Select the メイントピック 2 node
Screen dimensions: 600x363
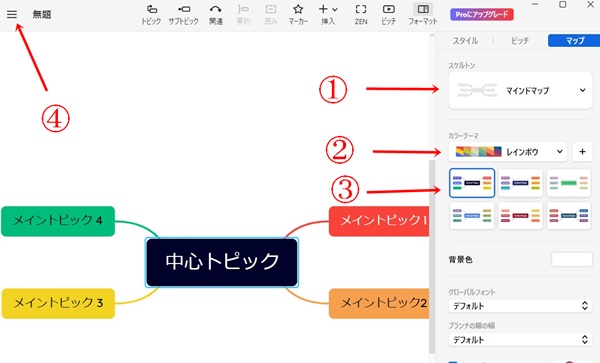point(379,303)
